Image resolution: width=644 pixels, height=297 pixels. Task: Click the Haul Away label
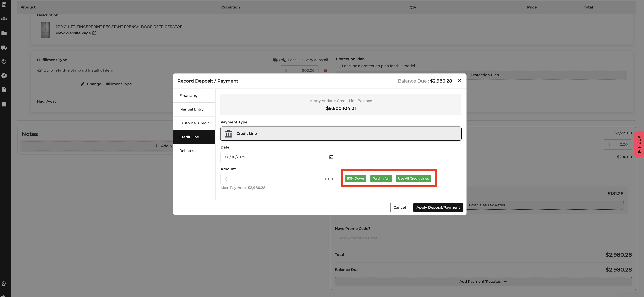47,101
